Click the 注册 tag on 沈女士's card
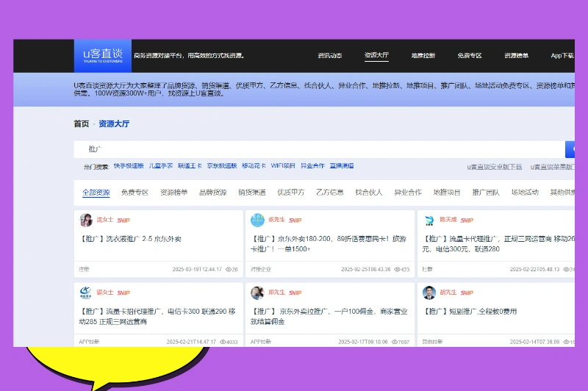Screen dimensions: 588x391 coord(84,269)
